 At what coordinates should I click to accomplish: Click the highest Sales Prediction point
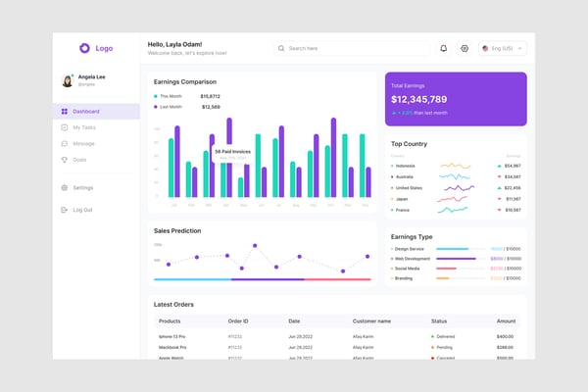pos(255,246)
